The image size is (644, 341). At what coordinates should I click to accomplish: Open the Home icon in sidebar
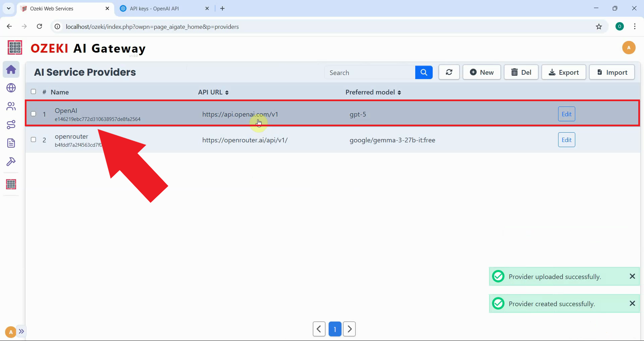(x=11, y=70)
